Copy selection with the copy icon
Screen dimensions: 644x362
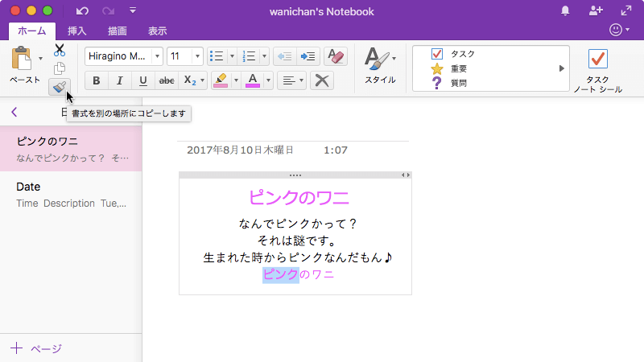tap(60, 68)
